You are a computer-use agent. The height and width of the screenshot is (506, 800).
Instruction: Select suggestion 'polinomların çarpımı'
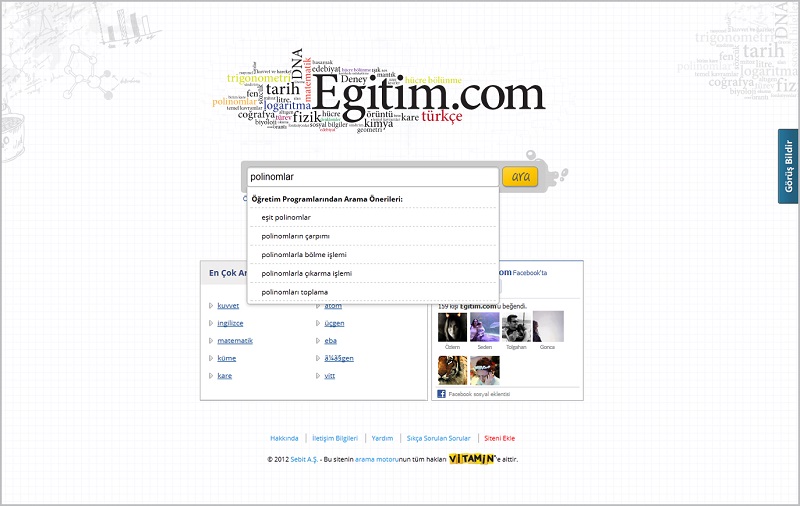(x=372, y=236)
